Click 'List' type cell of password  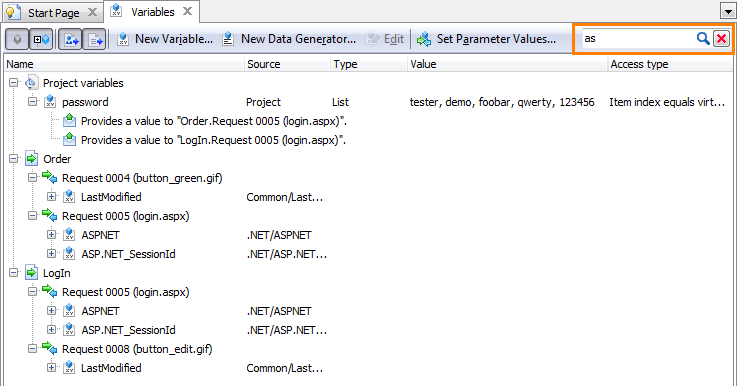tap(340, 102)
